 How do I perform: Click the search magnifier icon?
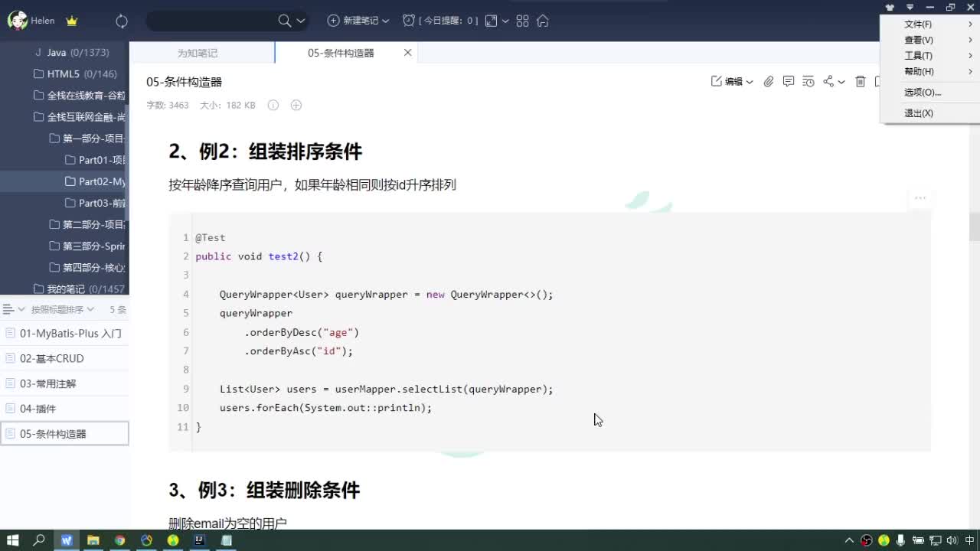284,21
